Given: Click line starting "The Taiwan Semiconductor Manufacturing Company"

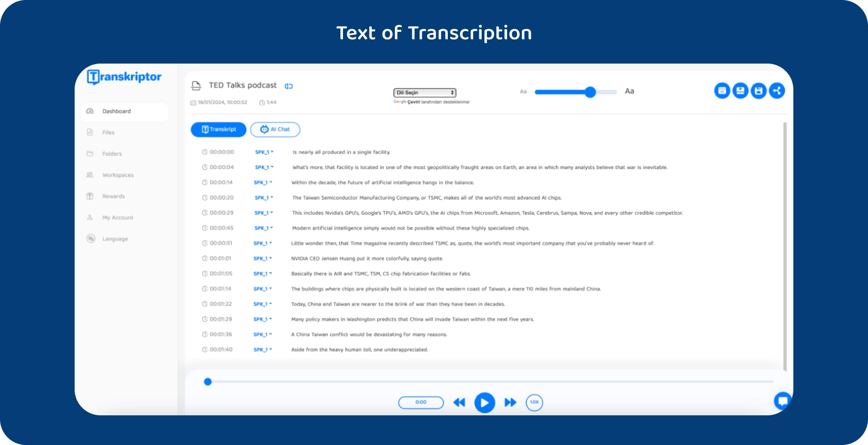Looking at the screenshot, I should click(427, 198).
